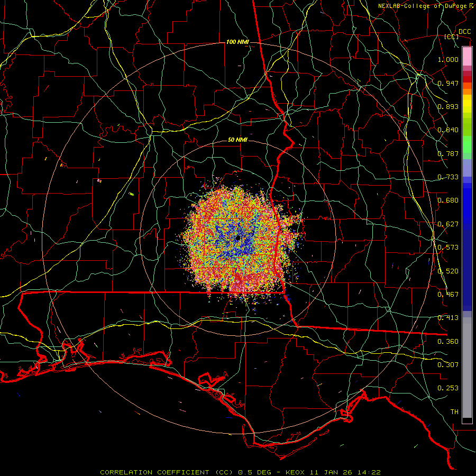Click the [CC] legend unit label
Image resolution: width=476 pixels, height=476 pixels.
[452, 36]
